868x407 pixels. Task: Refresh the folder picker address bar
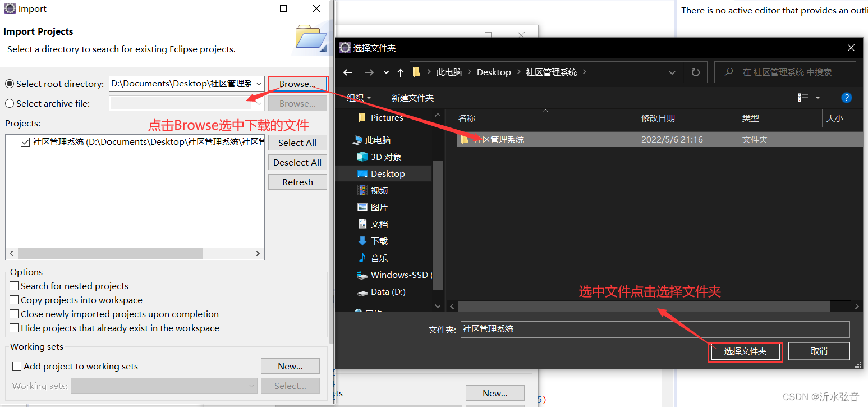click(x=696, y=72)
